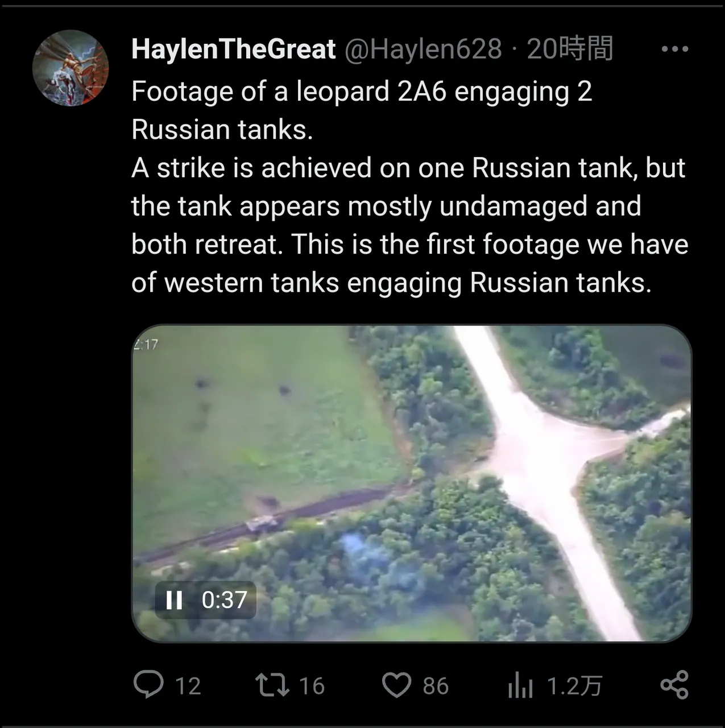This screenshot has height=728, width=725.
Task: Click the repost count 16
Action: (x=312, y=686)
